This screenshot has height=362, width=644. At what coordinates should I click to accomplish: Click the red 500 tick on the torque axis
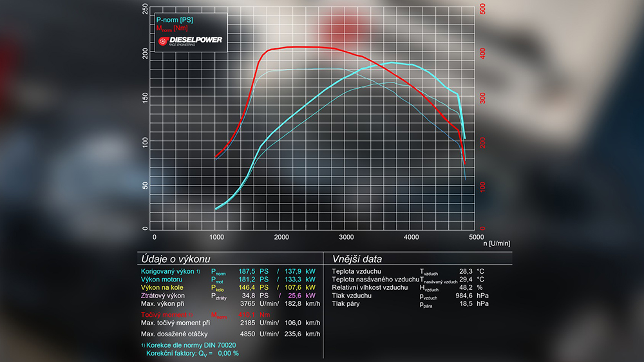point(482,9)
